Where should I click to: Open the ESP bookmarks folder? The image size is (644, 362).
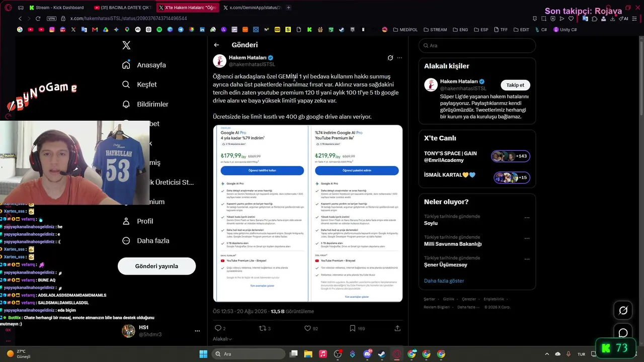(481, 30)
